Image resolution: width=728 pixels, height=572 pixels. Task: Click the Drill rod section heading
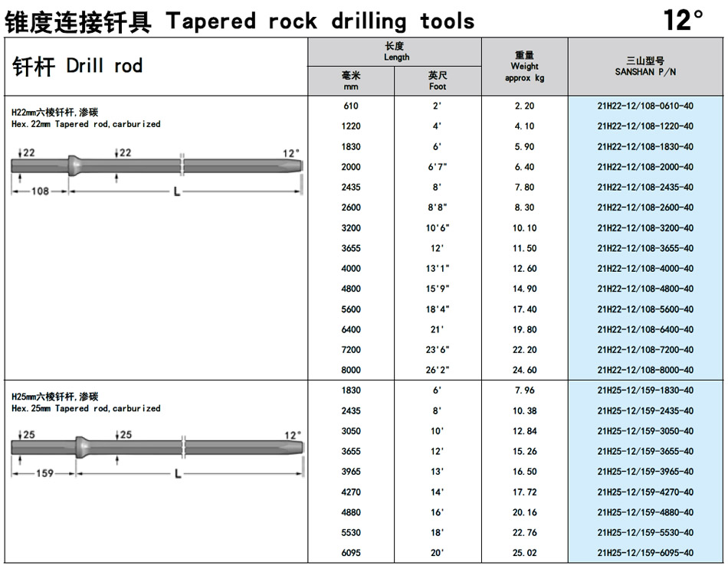point(77,67)
